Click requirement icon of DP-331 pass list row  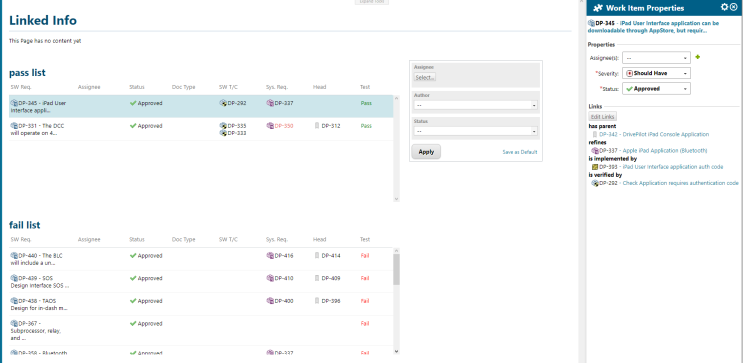[14, 126]
